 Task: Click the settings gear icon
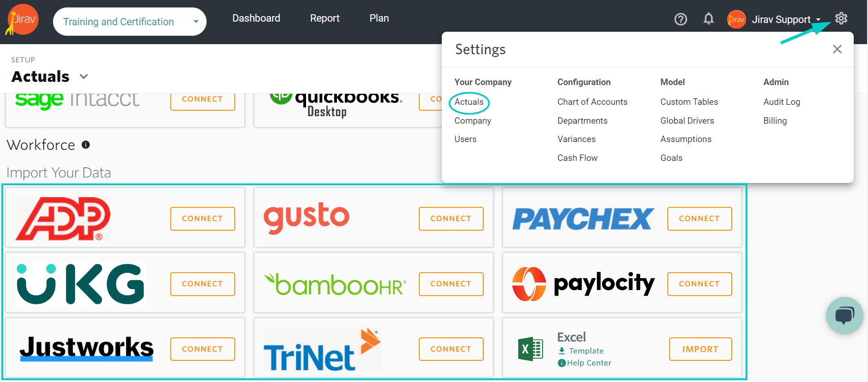(841, 18)
